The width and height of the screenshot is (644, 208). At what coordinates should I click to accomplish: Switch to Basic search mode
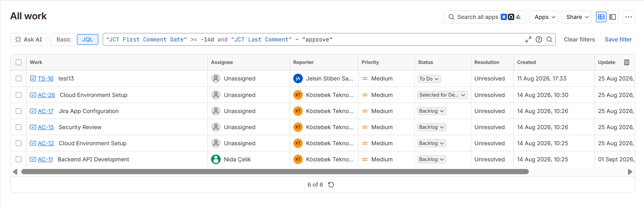point(64,39)
